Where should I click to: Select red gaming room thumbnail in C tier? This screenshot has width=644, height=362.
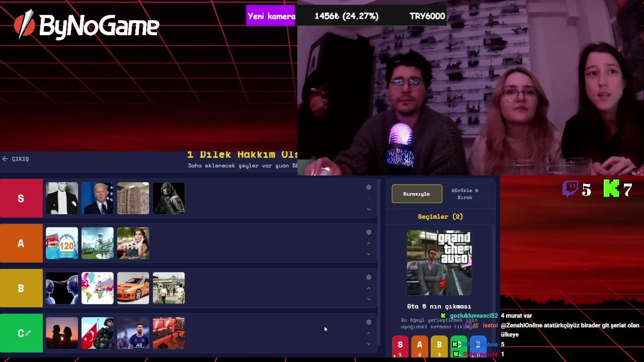(x=169, y=333)
